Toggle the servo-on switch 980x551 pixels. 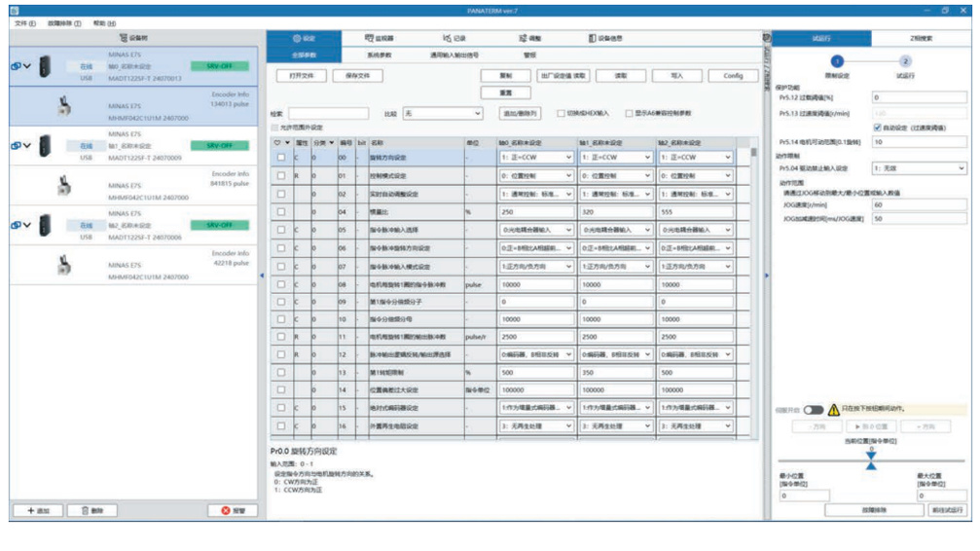(814, 410)
